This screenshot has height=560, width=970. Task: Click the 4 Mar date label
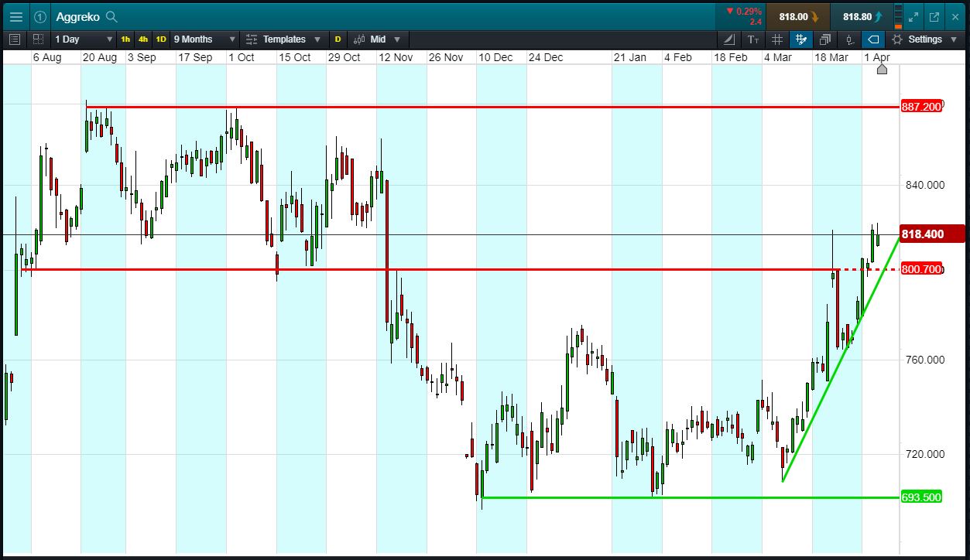(x=778, y=57)
